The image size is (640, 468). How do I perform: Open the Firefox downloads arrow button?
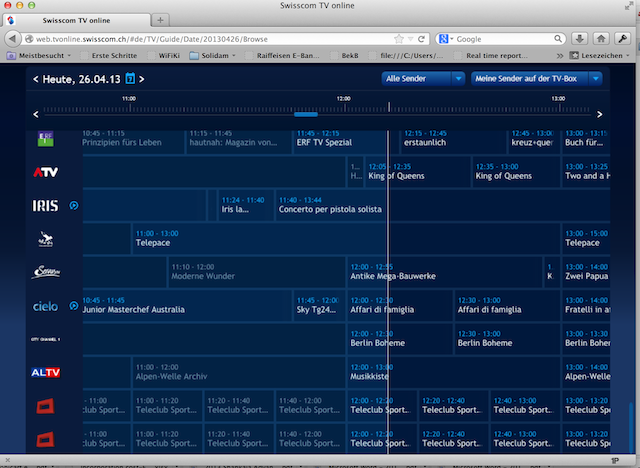click(582, 39)
